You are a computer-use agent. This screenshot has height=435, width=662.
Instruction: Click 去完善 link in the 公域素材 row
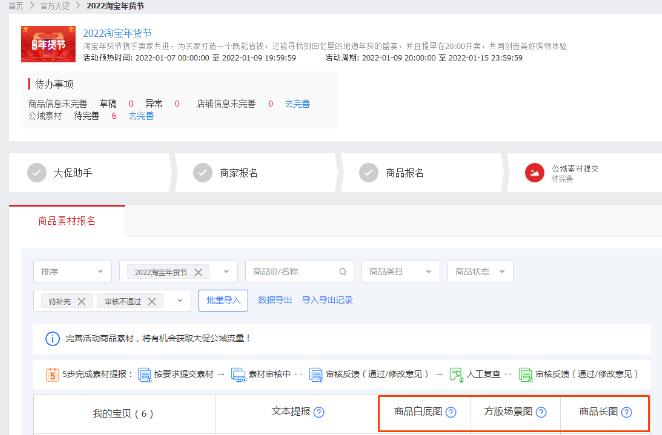[x=141, y=116]
